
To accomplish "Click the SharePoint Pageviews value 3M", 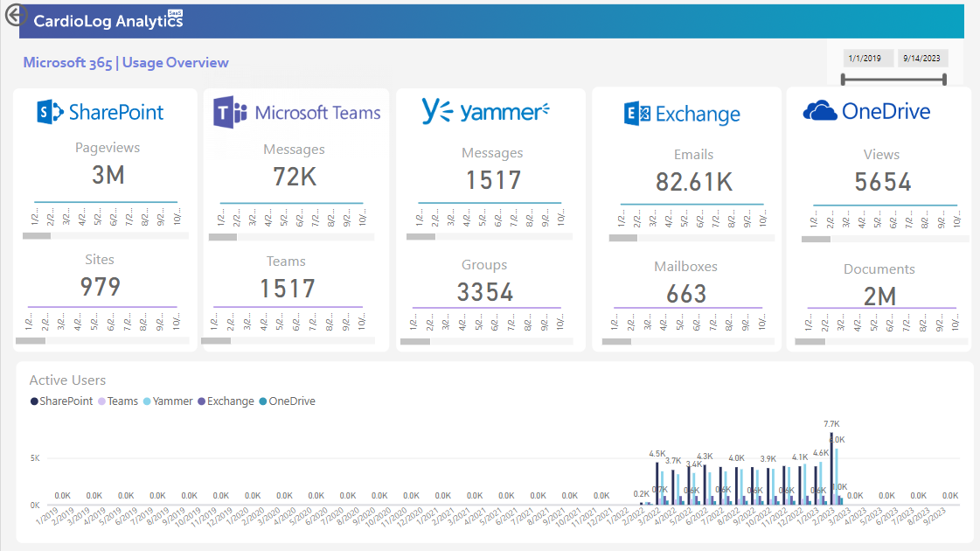I will tap(108, 175).
